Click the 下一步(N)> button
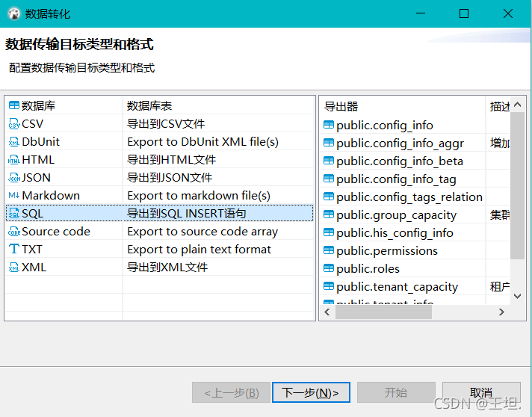 [311, 392]
